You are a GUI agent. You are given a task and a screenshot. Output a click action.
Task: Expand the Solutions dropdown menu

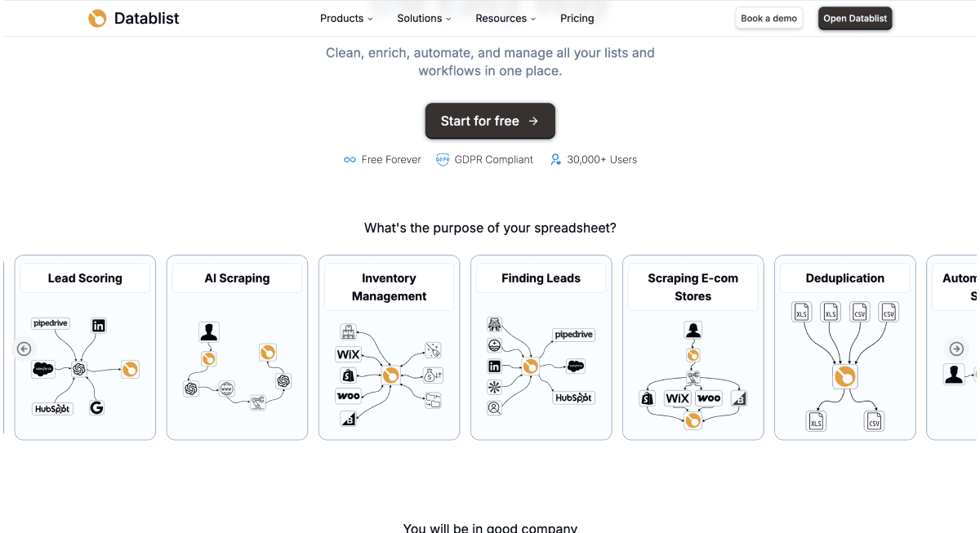tap(424, 18)
